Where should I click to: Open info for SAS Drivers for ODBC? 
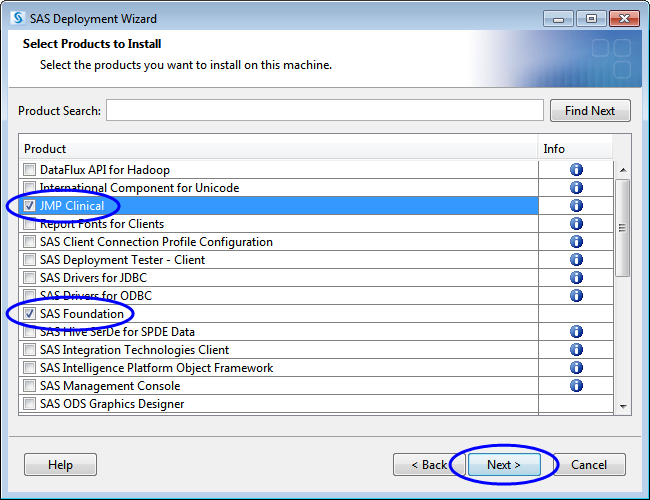(576, 296)
